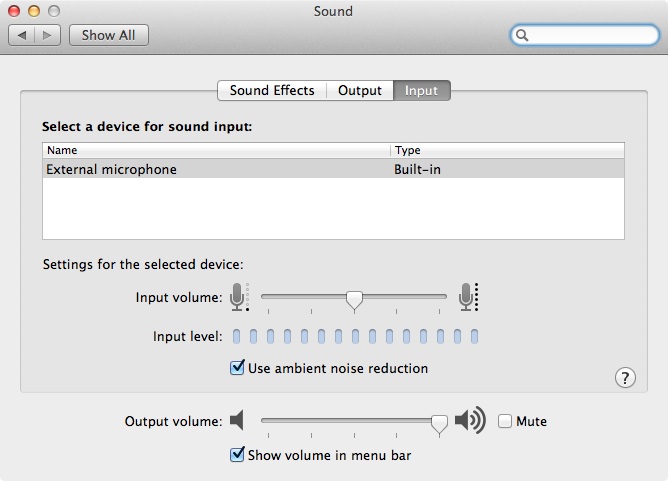The width and height of the screenshot is (668, 481).
Task: Click the Input volume slider knob
Action: (354, 300)
